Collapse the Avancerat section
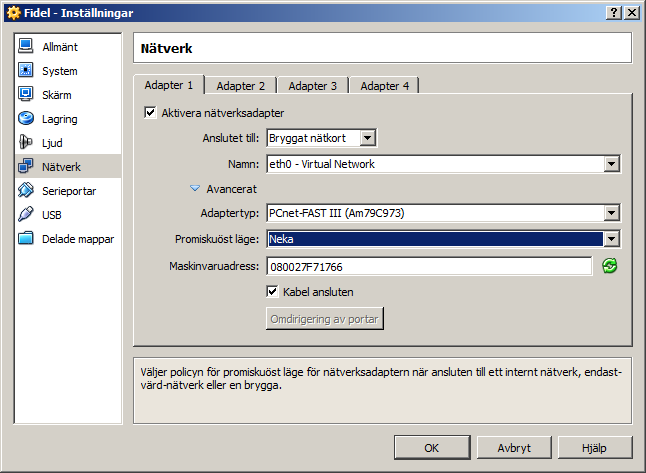The height and width of the screenshot is (473, 646). tap(195, 188)
